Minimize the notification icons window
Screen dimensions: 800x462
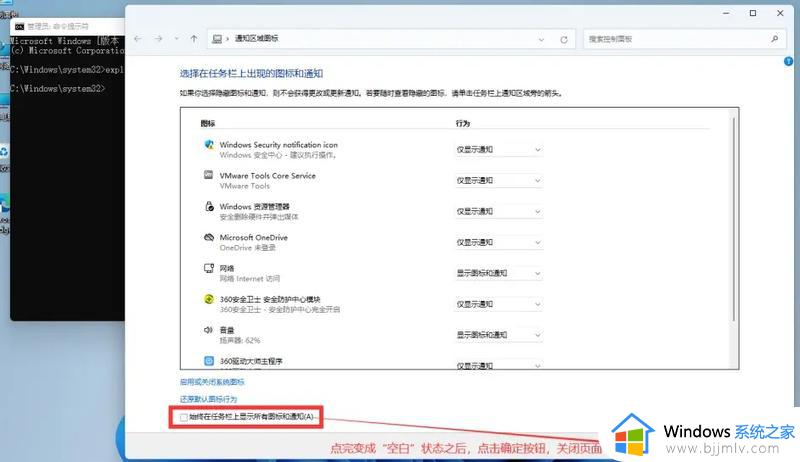[727, 13]
